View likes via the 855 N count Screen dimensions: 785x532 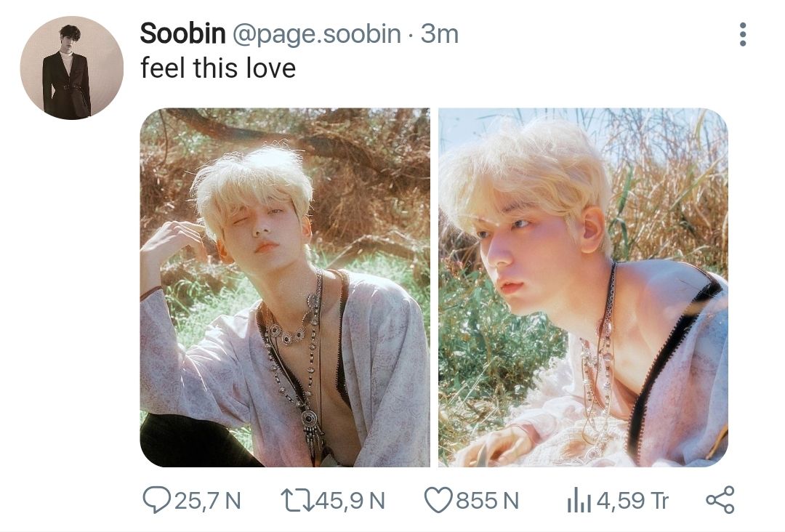point(487,501)
